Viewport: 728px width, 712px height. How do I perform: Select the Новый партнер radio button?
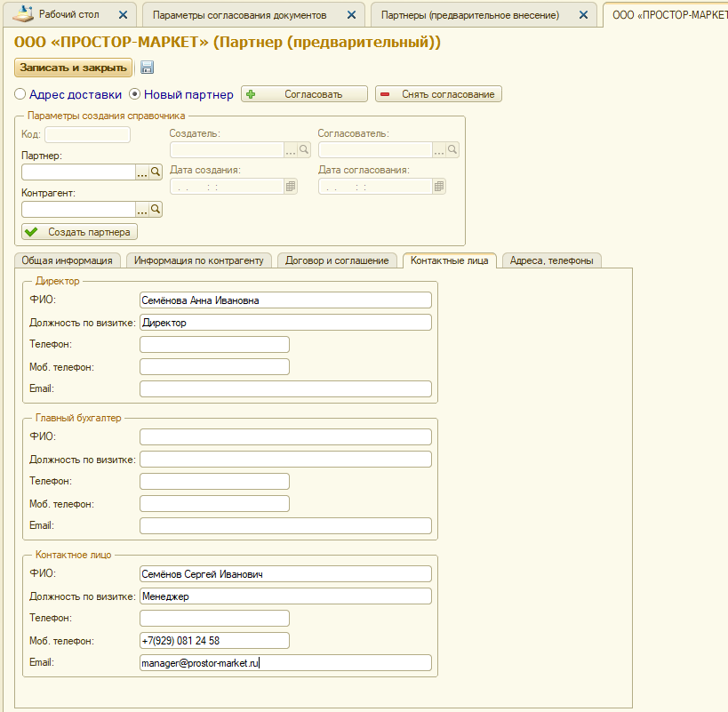click(x=135, y=94)
